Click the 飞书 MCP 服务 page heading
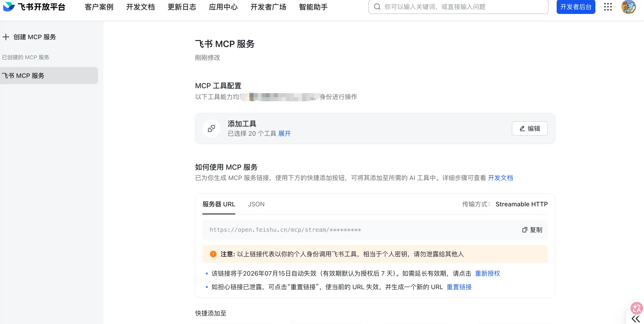The height and width of the screenshot is (324, 644). (225, 44)
